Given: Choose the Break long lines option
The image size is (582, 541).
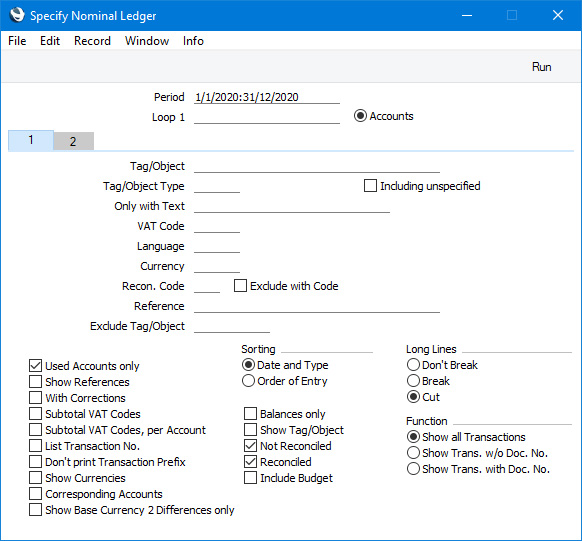Looking at the screenshot, I should 413,381.
